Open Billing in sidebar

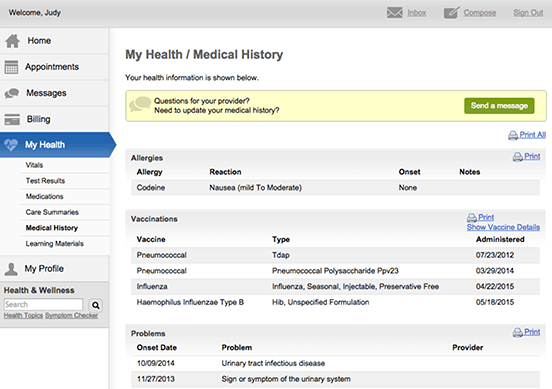pyautogui.click(x=55, y=119)
